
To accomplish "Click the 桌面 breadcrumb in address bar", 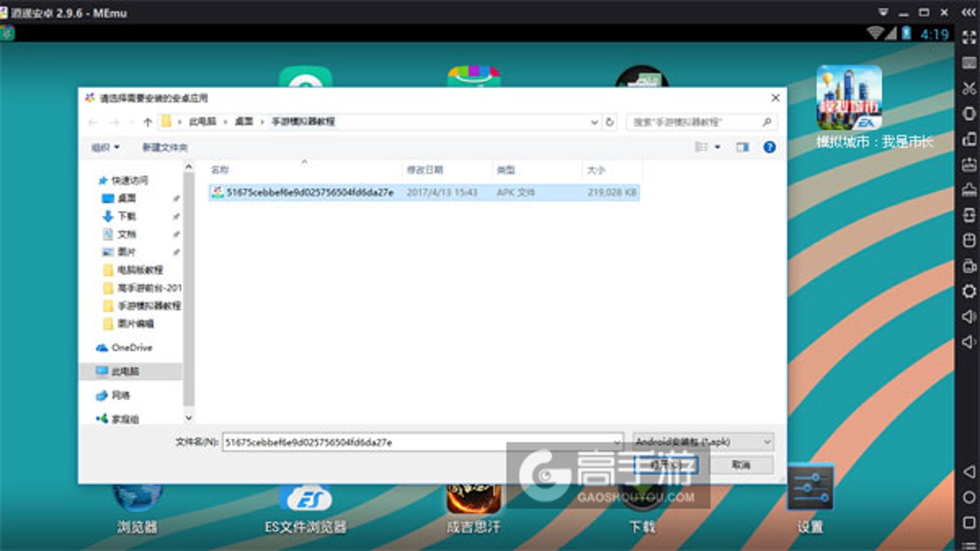I will pos(243,122).
